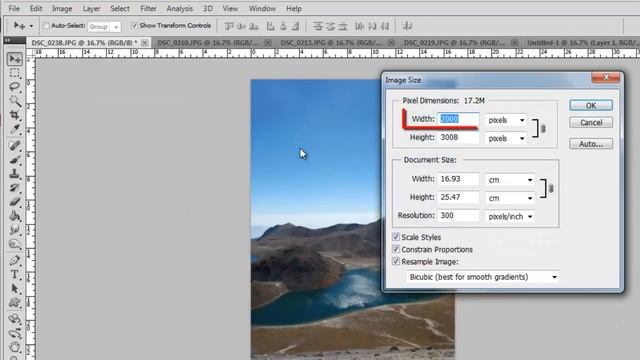
Task: Toggle Show Transform Controls checkbox
Action: [x=134, y=26]
